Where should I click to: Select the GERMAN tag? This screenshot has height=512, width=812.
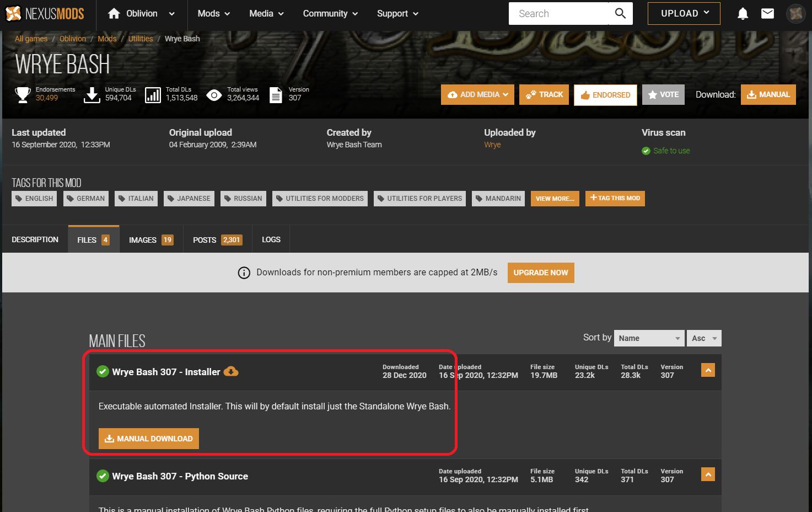click(x=85, y=199)
